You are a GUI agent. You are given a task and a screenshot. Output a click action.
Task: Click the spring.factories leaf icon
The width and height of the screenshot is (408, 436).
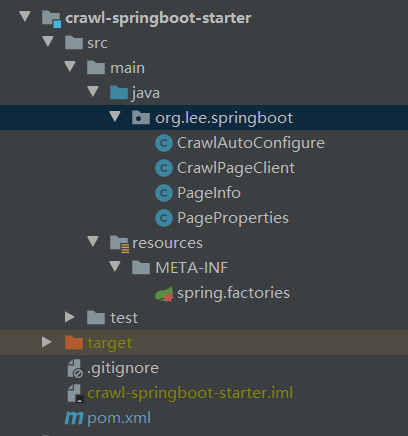164,294
